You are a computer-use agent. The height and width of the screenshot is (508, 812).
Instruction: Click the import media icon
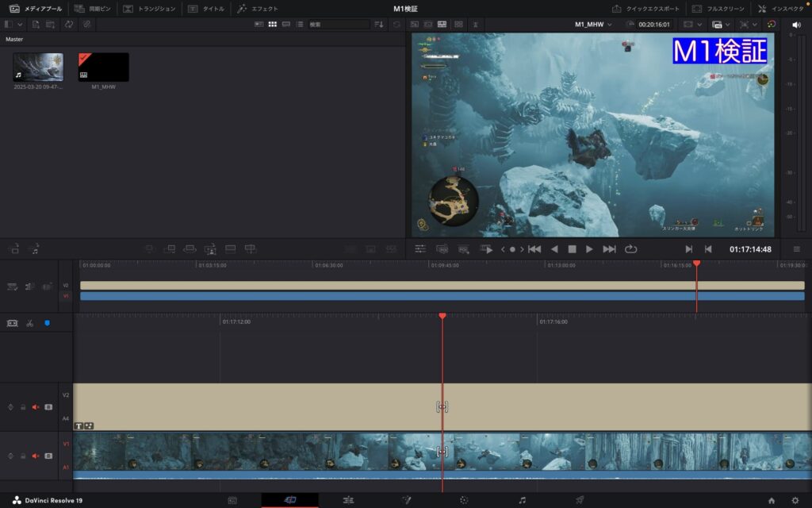[35, 25]
